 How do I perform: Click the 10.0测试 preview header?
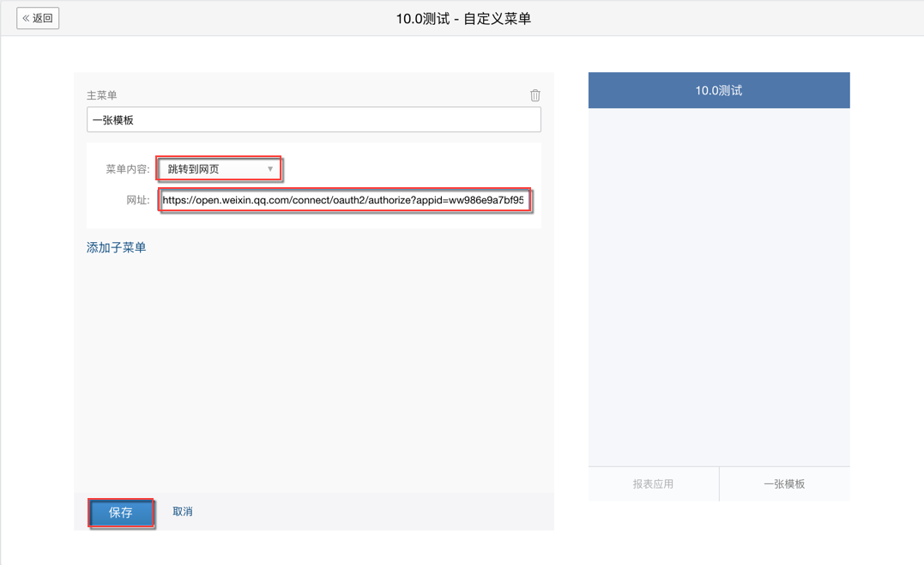719,90
